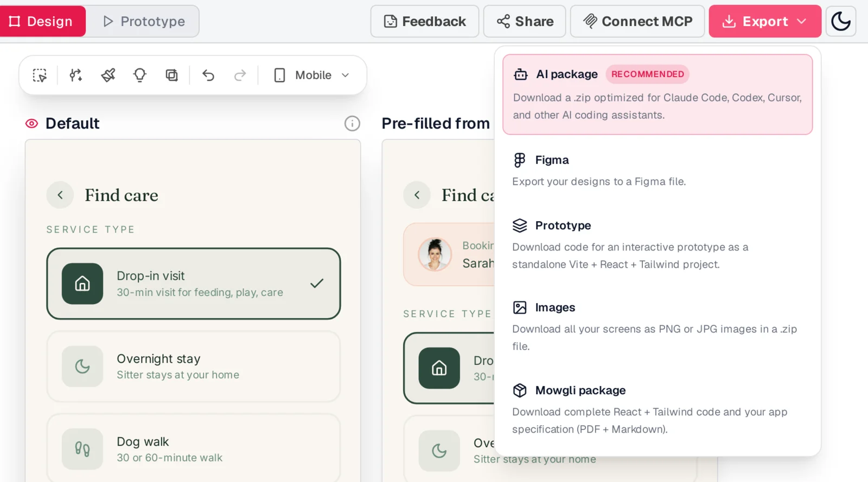Select the marquee selection tool
The image size is (868, 482).
click(40, 75)
